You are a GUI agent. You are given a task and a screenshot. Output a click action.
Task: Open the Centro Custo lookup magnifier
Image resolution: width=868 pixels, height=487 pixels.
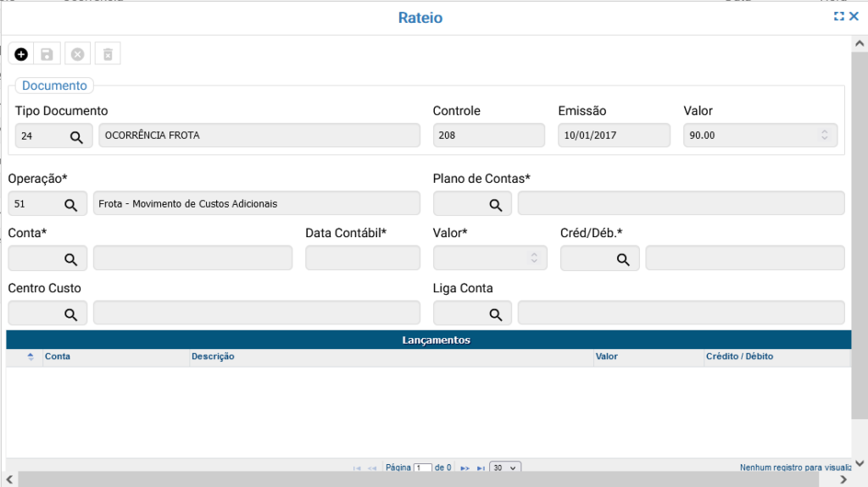pos(71,314)
